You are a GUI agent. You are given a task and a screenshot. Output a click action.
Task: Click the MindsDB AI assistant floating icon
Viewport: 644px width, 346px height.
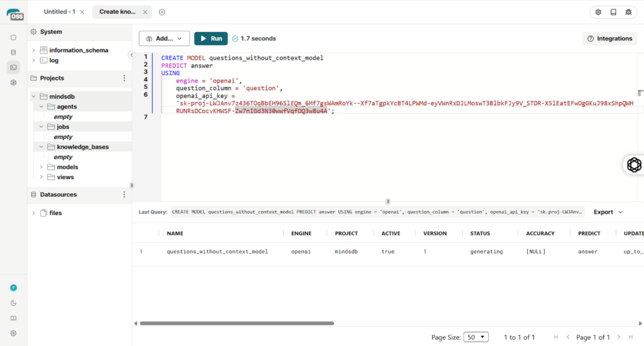coord(634,165)
